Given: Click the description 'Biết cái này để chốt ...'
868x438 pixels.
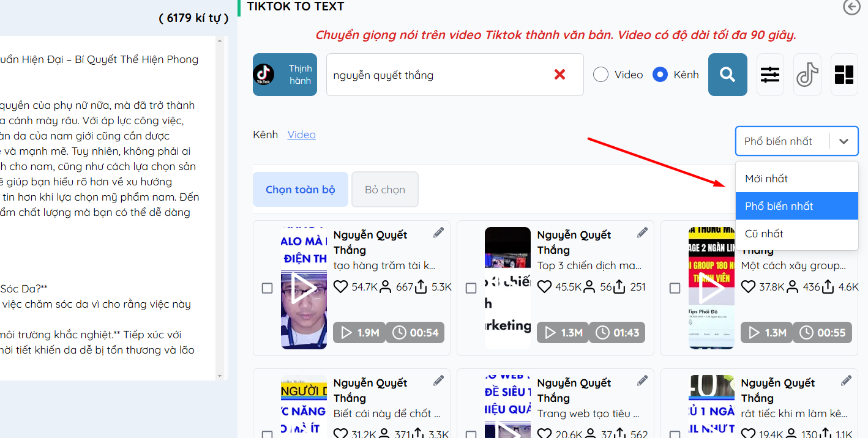Looking at the screenshot, I should 386,414.
